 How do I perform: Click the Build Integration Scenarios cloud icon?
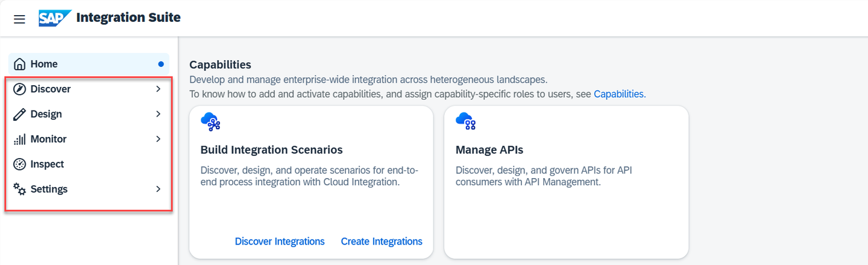click(x=210, y=121)
